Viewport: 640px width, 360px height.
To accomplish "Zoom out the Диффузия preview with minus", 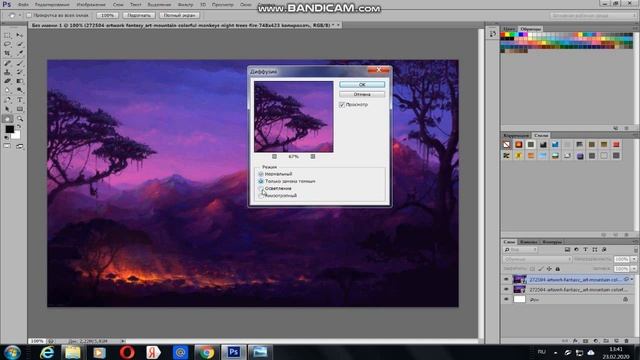I will 274,157.
